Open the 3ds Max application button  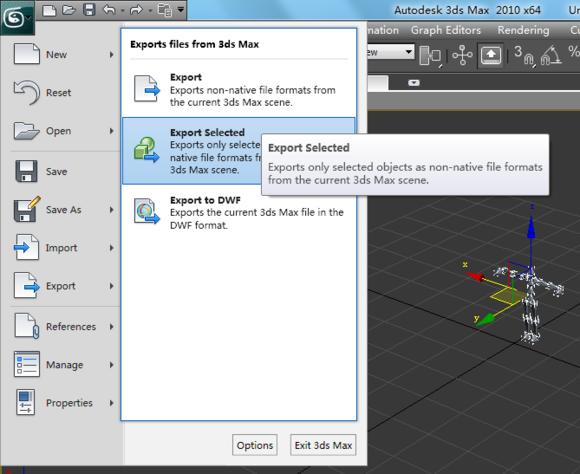17,18
